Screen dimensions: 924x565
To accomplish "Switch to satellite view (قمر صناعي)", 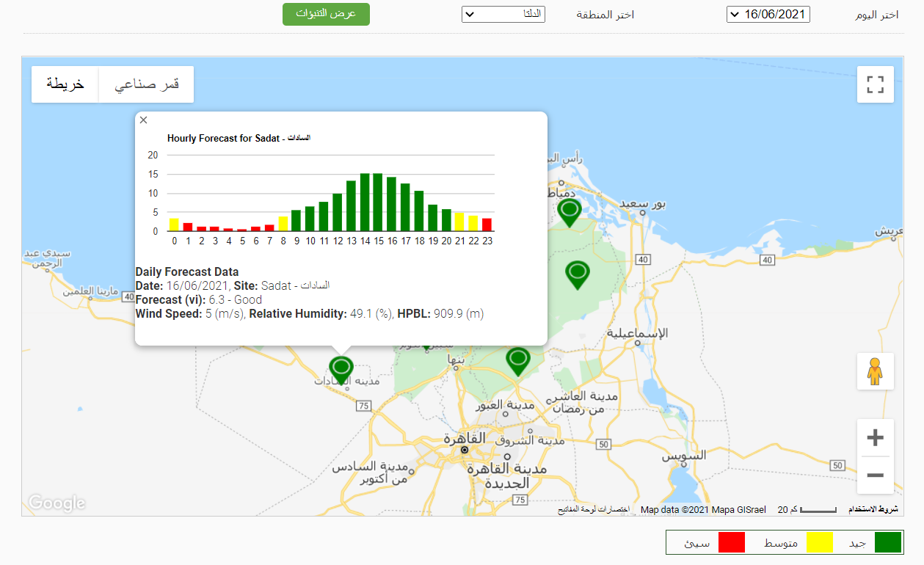I will [x=146, y=84].
